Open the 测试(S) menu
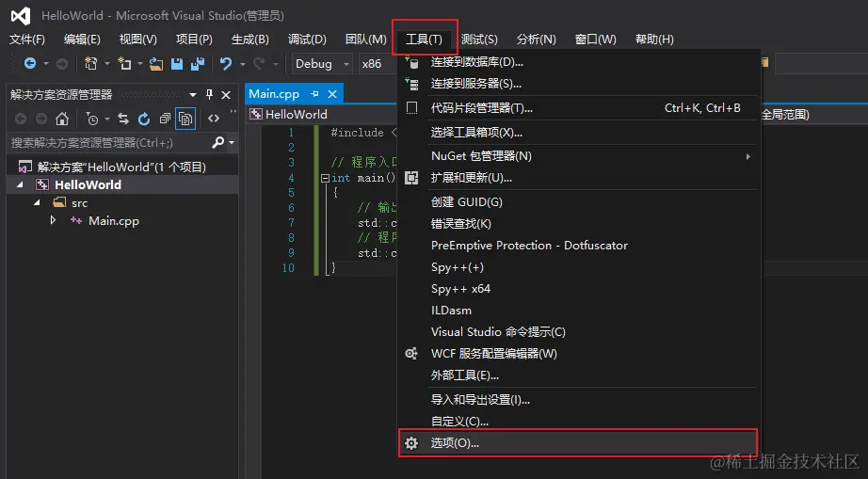Viewport: 868px width, 479px height. click(479, 40)
